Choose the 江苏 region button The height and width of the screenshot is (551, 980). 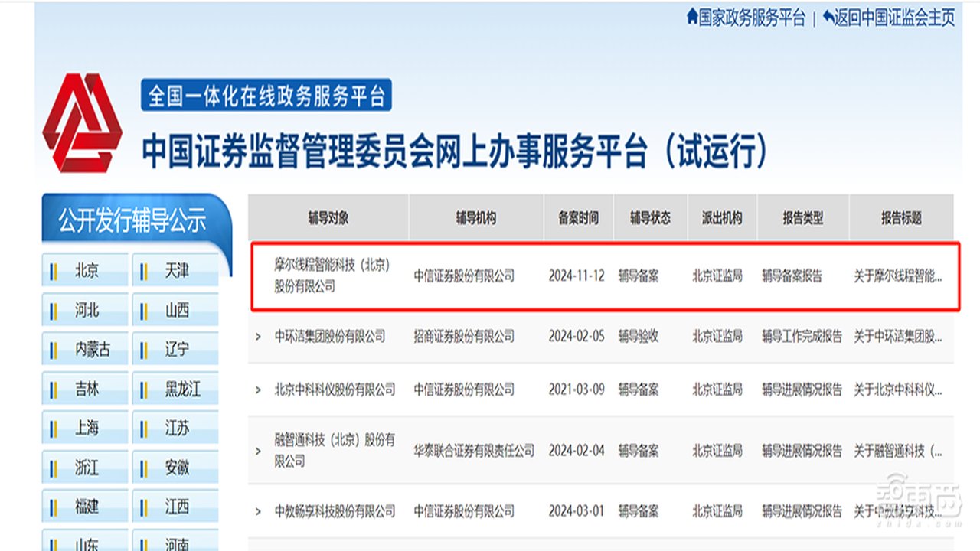tap(175, 428)
